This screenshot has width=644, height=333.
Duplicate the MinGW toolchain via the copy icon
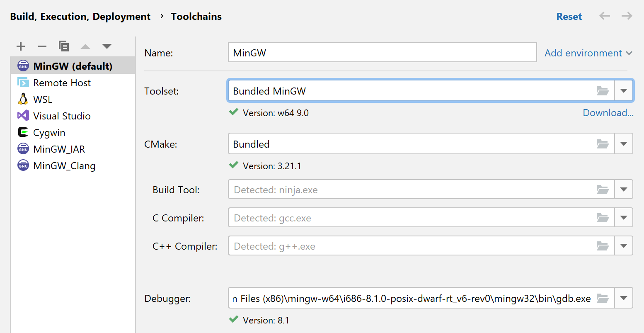point(64,46)
